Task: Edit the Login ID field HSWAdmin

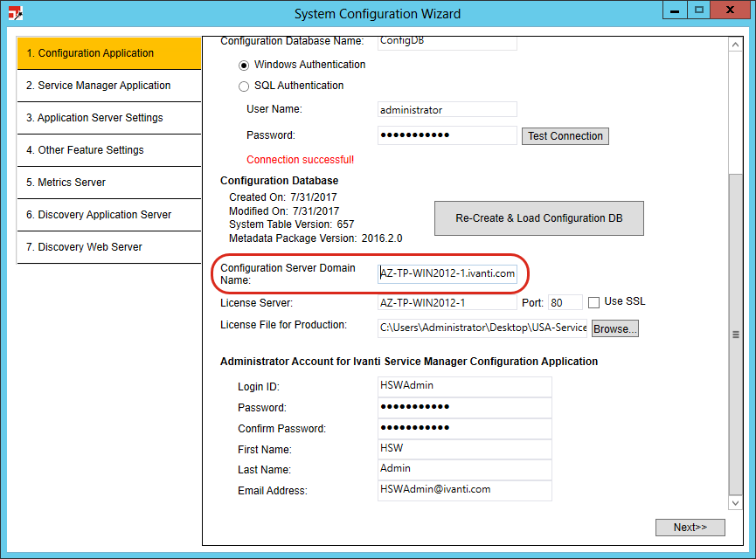Action: pos(465,386)
